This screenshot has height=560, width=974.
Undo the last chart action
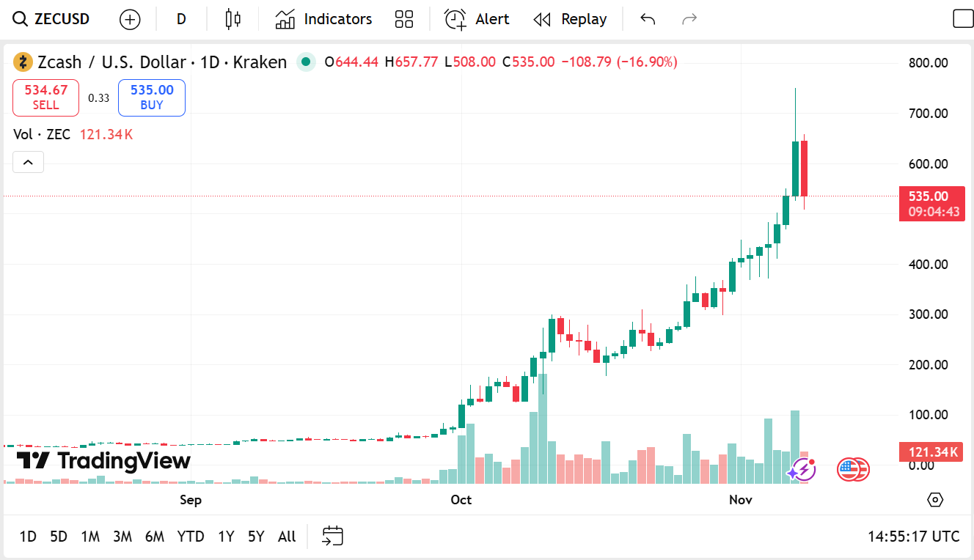tap(648, 19)
